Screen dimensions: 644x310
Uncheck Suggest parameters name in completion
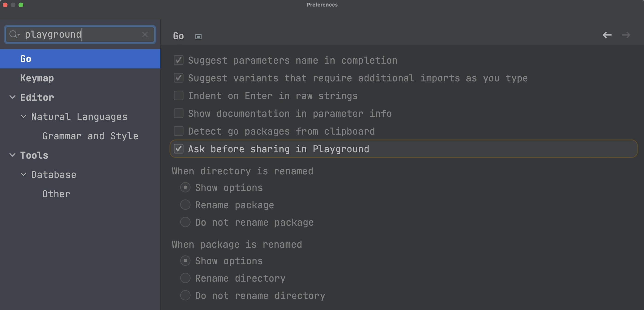[x=178, y=60]
